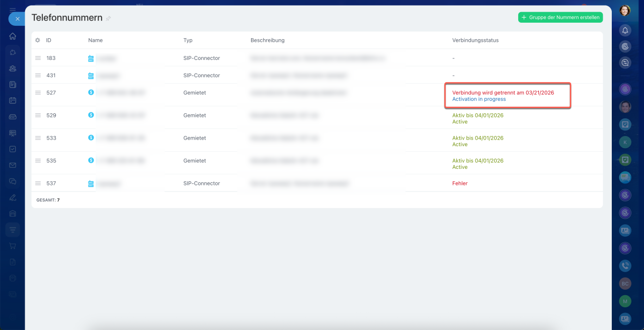Viewport: 644px width, 330px height.
Task: Click the 'Fehler' status in row 537
Action: (460, 183)
